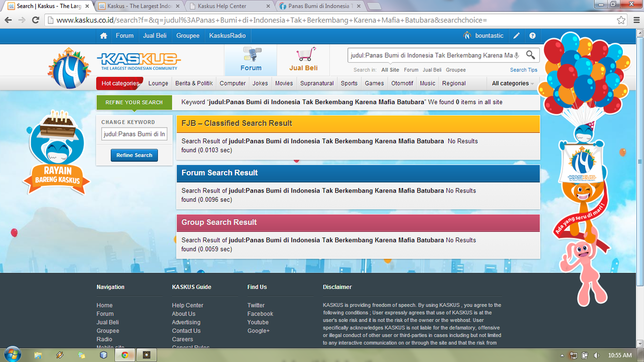Open the Google+ footer link
The image size is (644, 362).
tap(259, 331)
